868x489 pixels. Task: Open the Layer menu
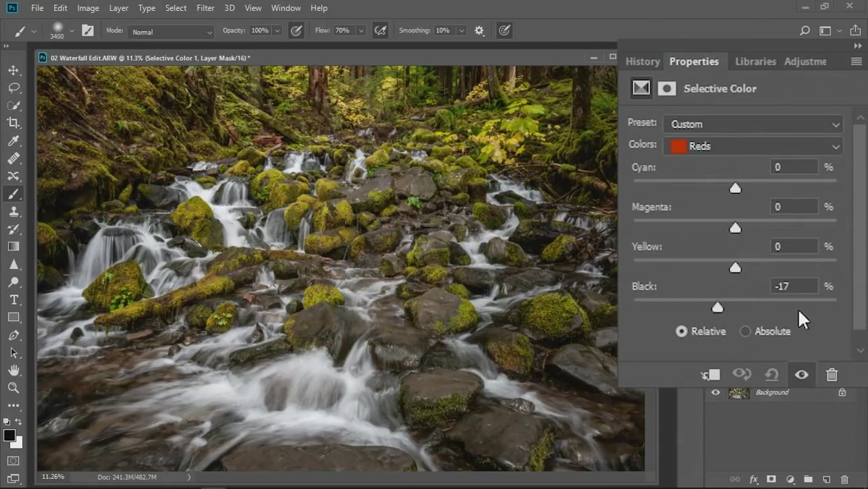[x=118, y=8]
